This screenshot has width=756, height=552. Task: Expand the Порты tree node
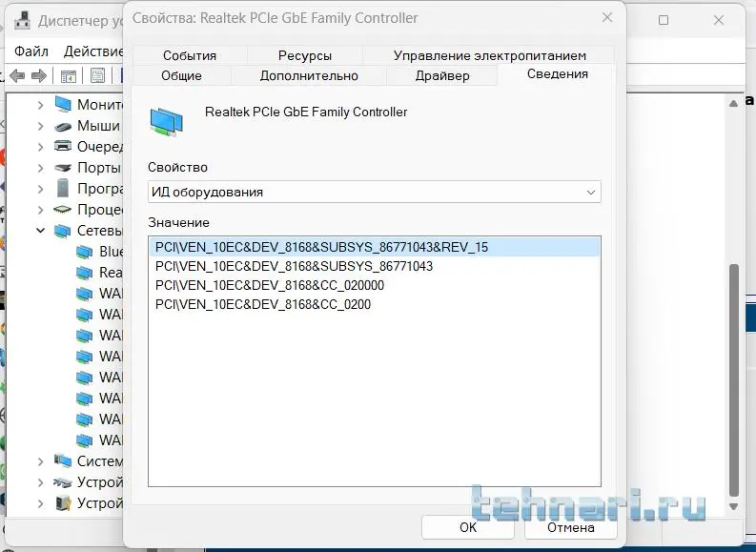point(41,168)
